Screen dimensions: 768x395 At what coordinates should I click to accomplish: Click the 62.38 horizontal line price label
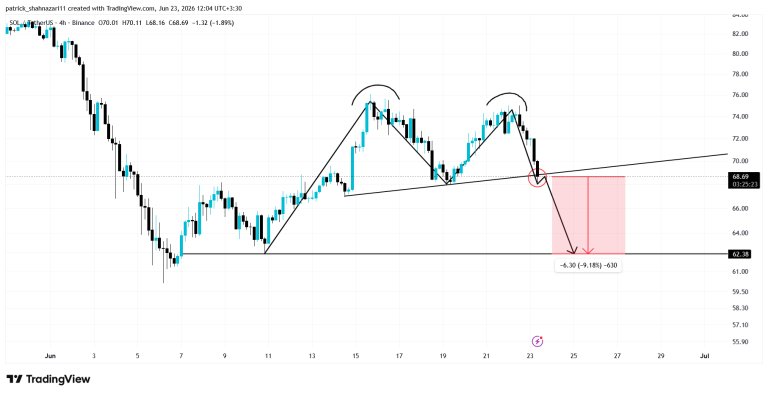[x=740, y=254]
